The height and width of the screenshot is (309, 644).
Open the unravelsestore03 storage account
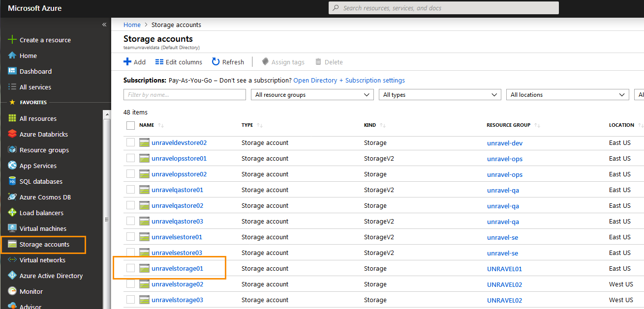[177, 253]
